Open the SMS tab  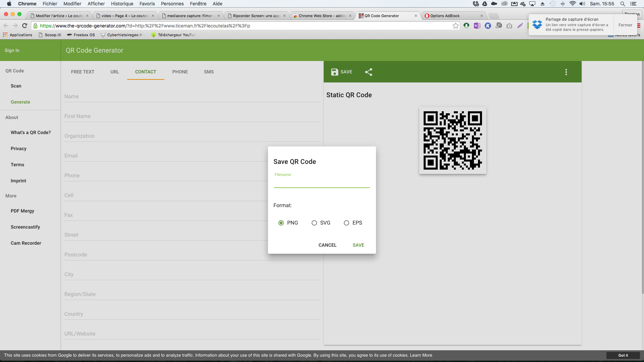209,72
